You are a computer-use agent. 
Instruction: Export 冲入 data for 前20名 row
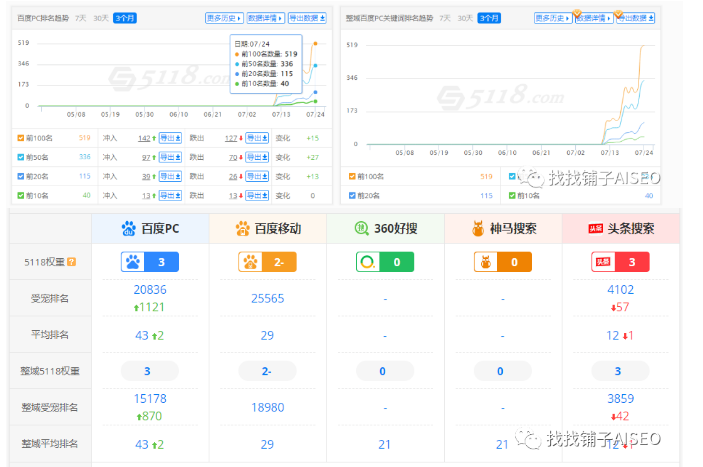tap(170, 177)
